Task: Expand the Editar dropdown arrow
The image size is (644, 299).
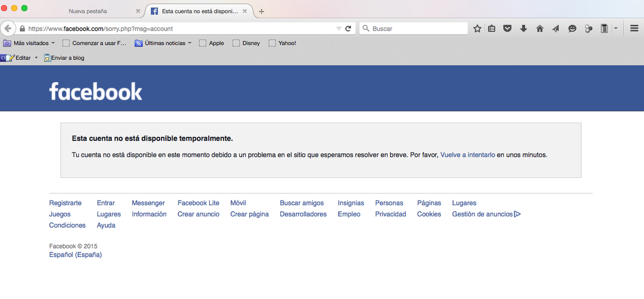Action: (36, 57)
